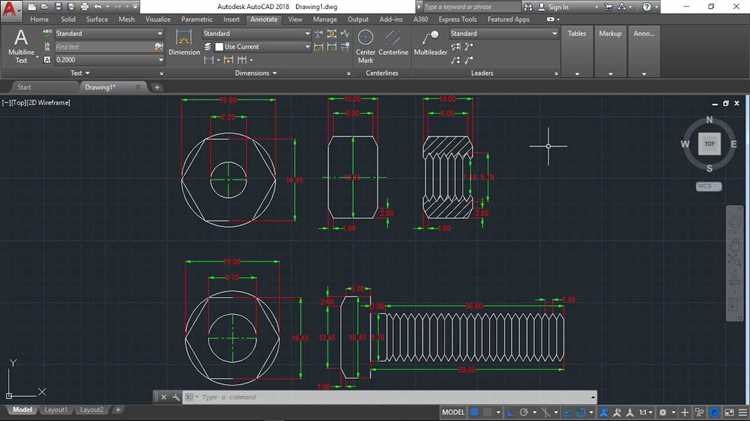This screenshot has height=421, width=750.
Task: Switch to the Parametric ribbon tab
Action: tap(195, 19)
